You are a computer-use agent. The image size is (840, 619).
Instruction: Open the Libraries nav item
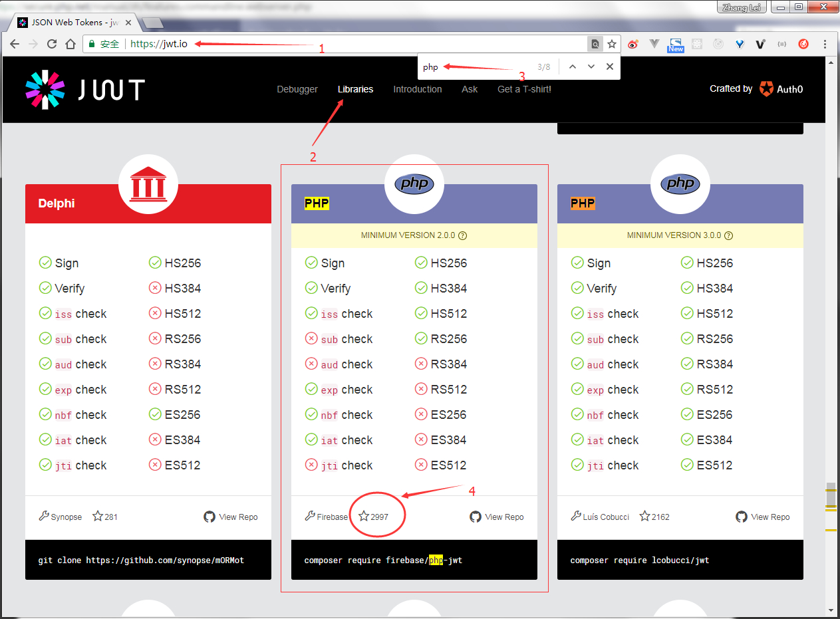point(355,89)
